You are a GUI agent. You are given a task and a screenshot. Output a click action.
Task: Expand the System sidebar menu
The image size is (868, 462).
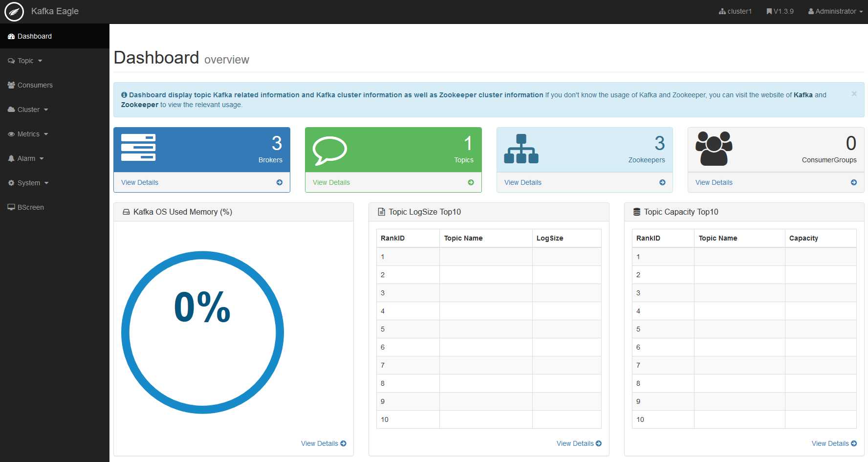point(55,183)
